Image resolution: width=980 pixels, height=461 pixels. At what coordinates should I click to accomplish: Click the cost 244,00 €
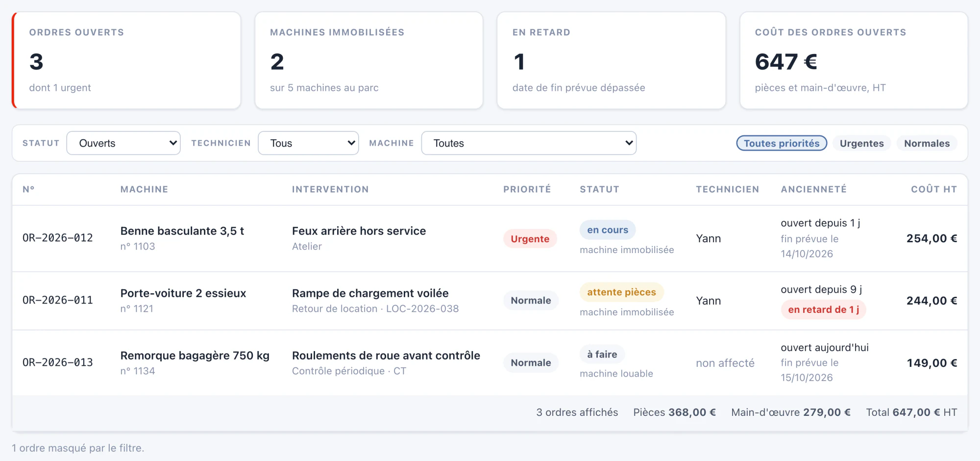tap(931, 301)
